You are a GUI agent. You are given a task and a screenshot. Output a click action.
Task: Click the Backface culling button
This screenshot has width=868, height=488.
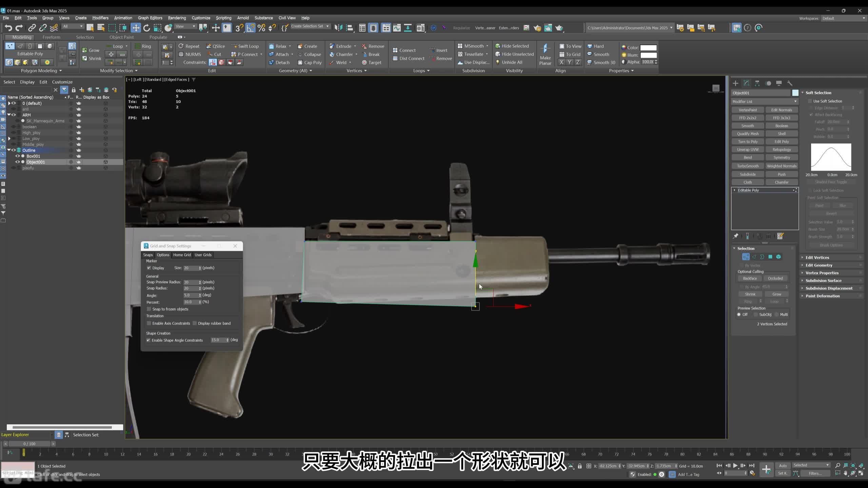[x=750, y=278]
